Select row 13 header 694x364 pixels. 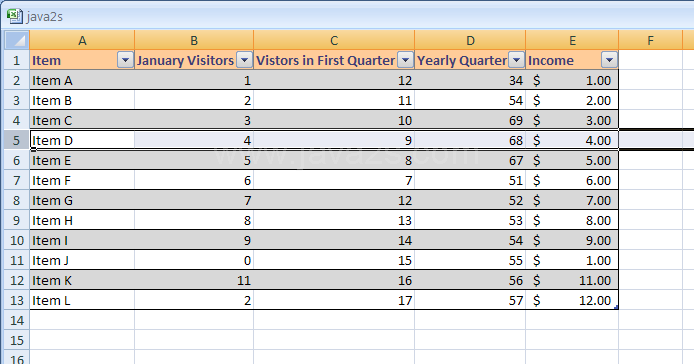[17, 300]
